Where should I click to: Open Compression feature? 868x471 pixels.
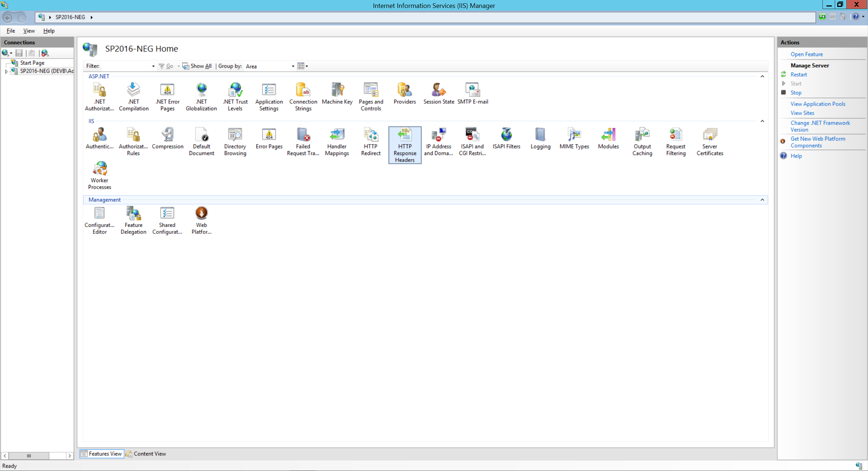click(x=167, y=138)
